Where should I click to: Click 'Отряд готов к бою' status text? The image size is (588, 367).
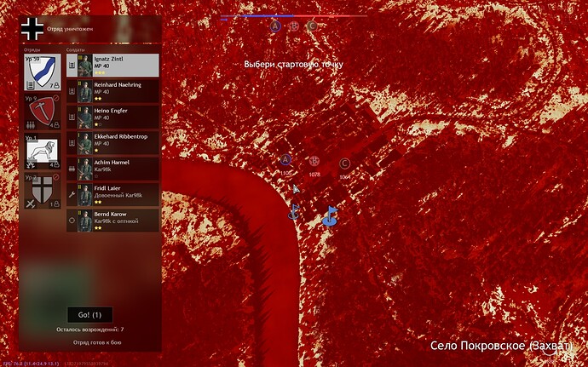[x=97, y=342]
